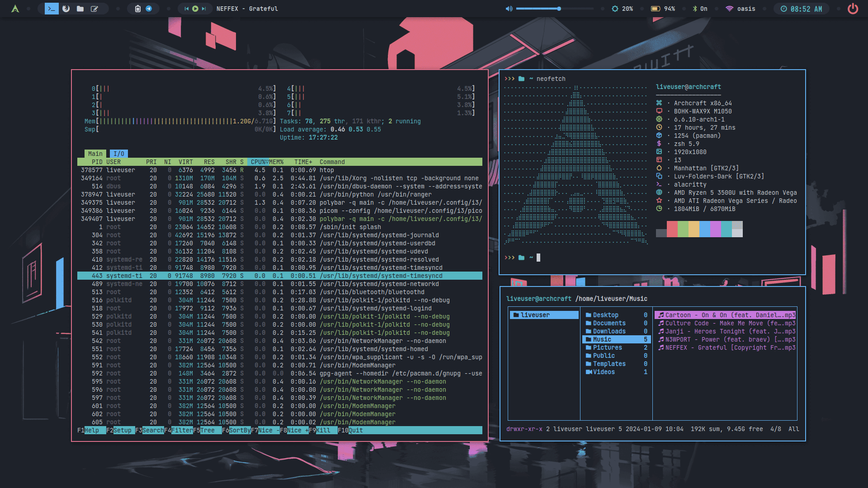Switch to the I/O tab in htop

(119, 154)
